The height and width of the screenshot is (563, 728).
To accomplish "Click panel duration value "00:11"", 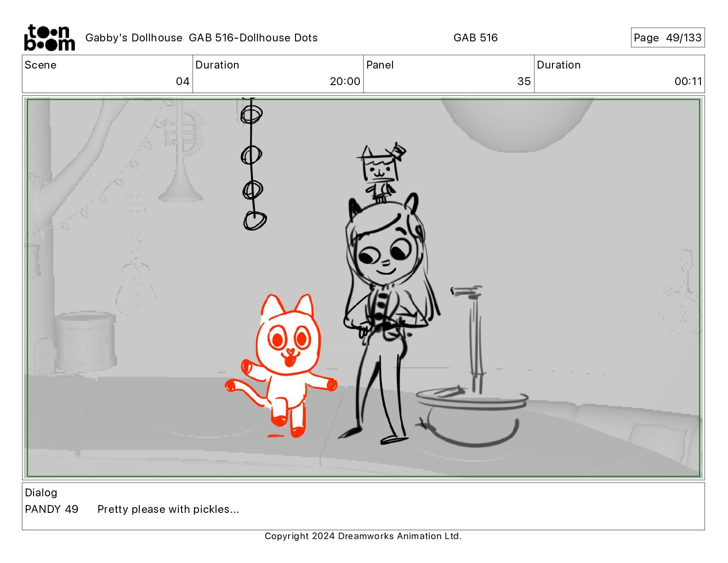I will [x=688, y=81].
